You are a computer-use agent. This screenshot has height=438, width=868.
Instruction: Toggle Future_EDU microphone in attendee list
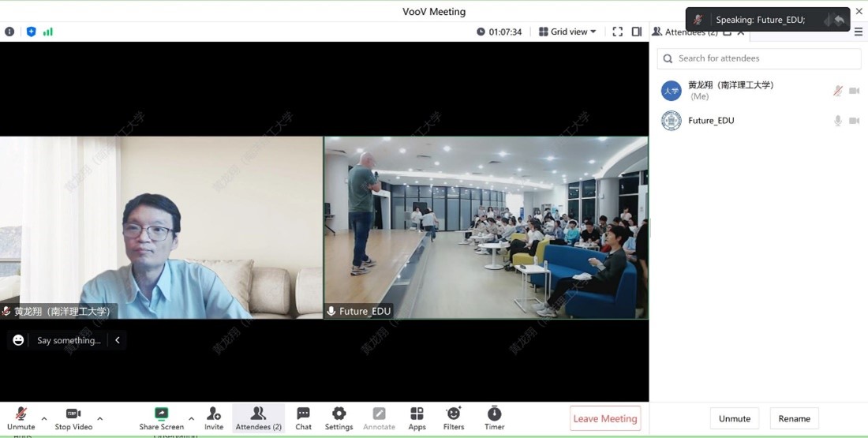coord(838,121)
